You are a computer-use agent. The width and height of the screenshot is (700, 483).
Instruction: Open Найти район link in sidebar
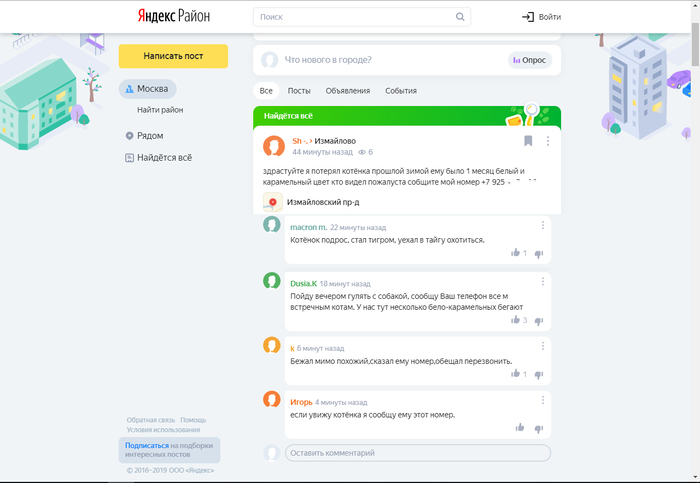(x=160, y=110)
